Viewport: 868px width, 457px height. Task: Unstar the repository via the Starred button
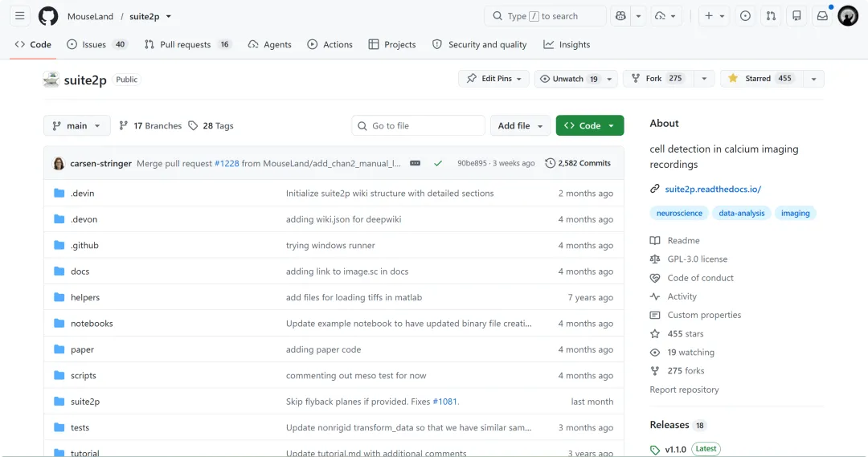point(761,79)
